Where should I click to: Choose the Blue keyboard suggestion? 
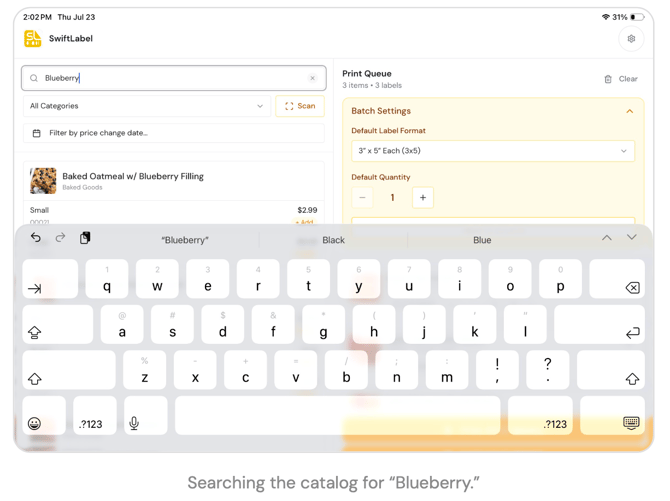pos(482,240)
